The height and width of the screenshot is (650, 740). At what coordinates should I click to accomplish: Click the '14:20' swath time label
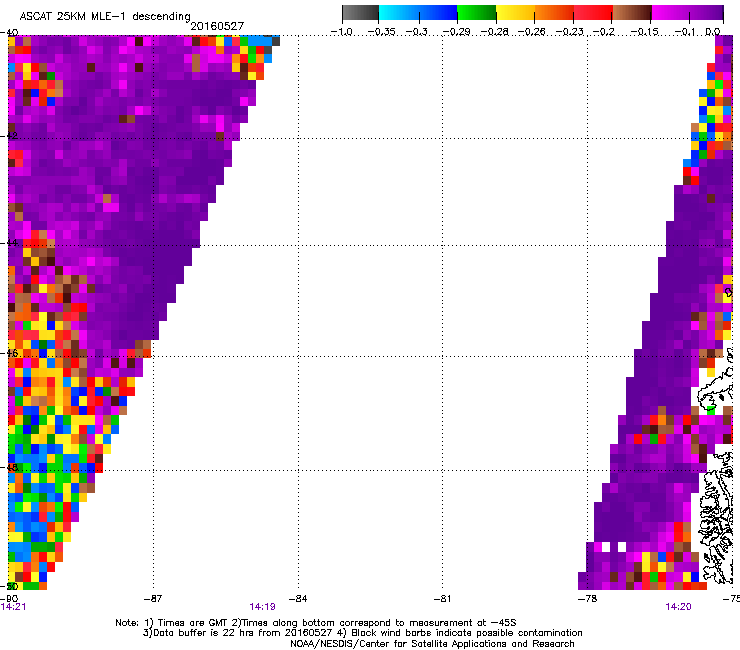[679, 607]
